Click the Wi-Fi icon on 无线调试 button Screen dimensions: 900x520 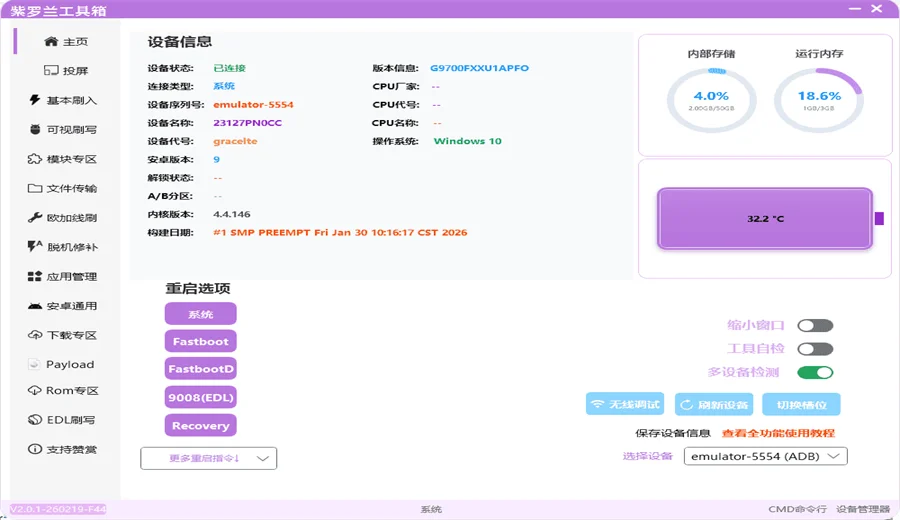click(598, 404)
